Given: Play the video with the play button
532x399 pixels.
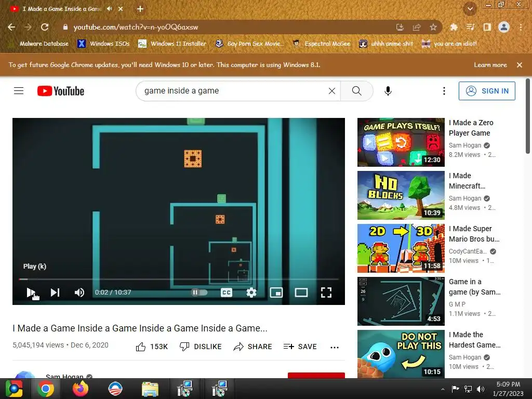Looking at the screenshot, I should [x=31, y=292].
